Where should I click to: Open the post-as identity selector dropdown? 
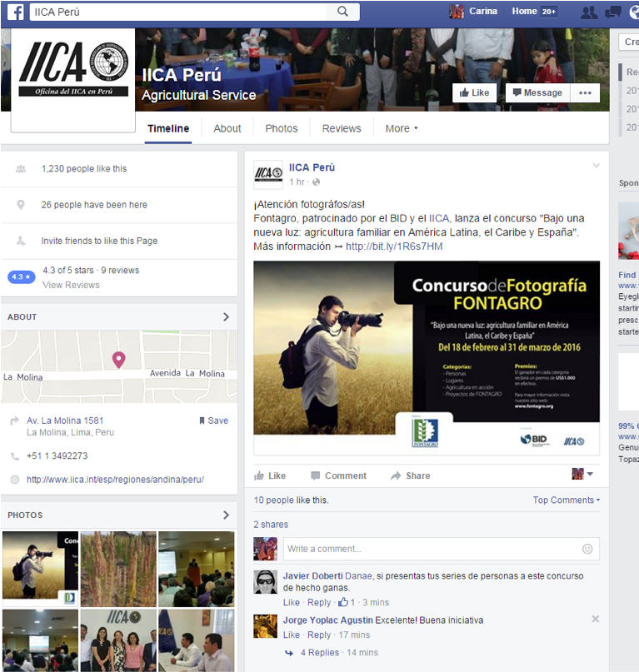point(582,474)
